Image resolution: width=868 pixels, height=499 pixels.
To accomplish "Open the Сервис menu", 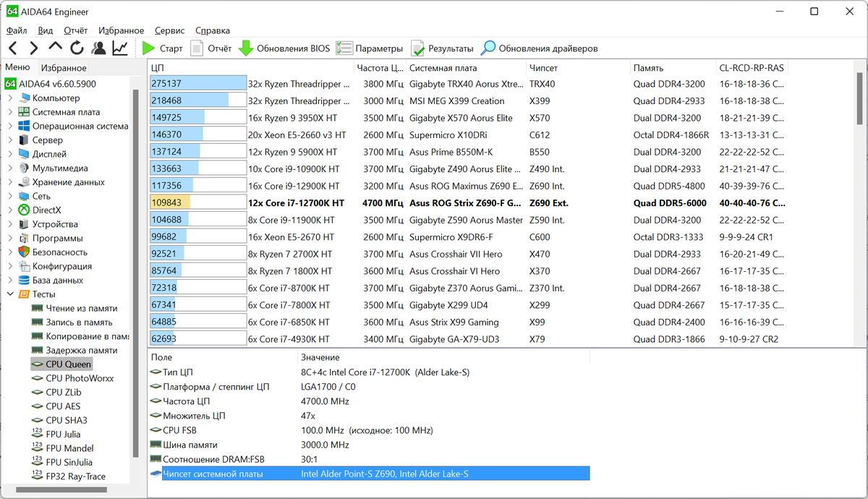I will click(x=170, y=30).
